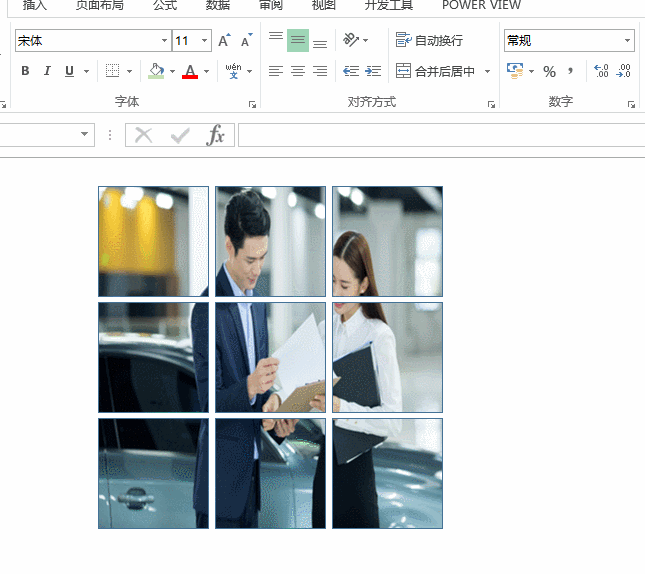The height and width of the screenshot is (574, 645).
Task: Select the center image tile with documents
Action: pyautogui.click(x=270, y=357)
